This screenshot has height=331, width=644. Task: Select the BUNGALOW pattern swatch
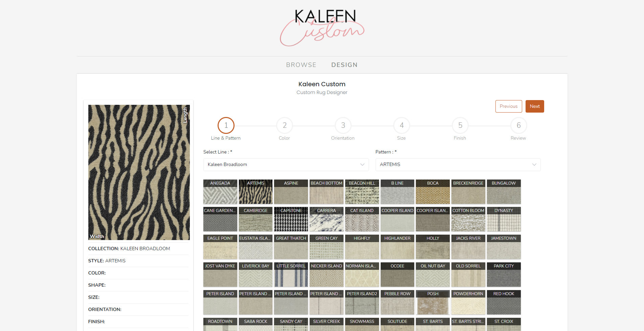504,192
